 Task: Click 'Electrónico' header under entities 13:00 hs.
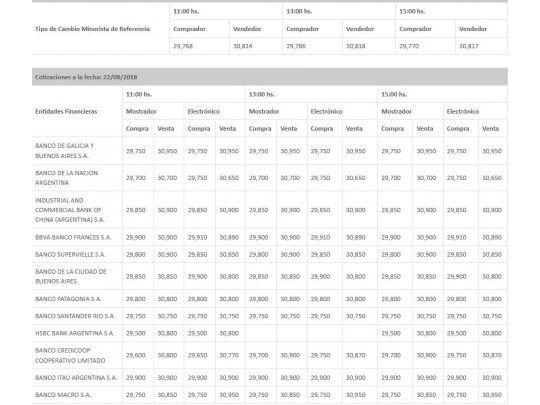tap(326, 111)
